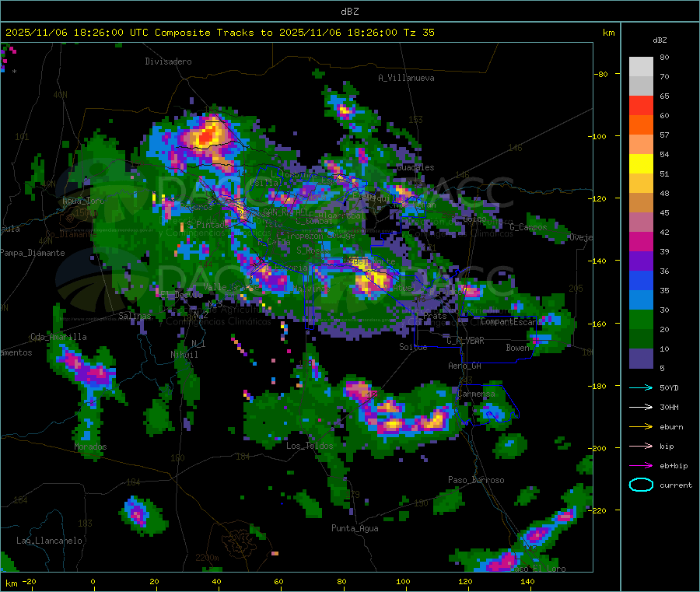Click the Nihuil map label
Screen dimensions: 700x592
pyautogui.click(x=184, y=355)
